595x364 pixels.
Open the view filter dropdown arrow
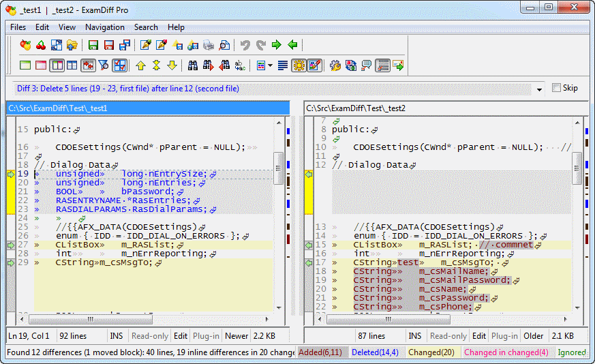270,65
